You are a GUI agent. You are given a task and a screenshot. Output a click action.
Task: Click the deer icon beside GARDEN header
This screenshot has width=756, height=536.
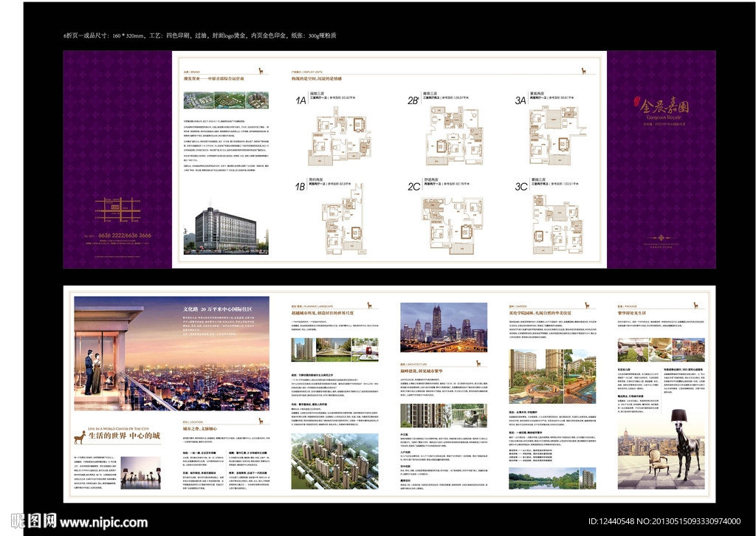click(x=587, y=305)
